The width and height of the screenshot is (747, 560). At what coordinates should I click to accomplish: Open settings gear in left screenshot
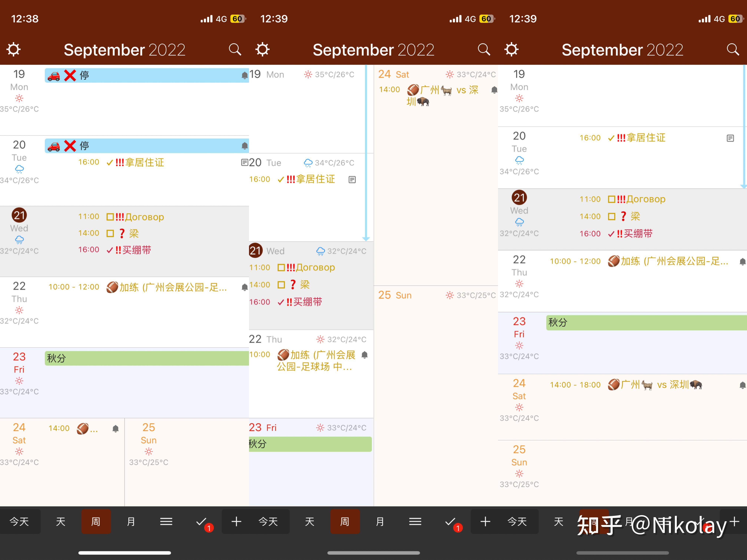[x=14, y=49]
